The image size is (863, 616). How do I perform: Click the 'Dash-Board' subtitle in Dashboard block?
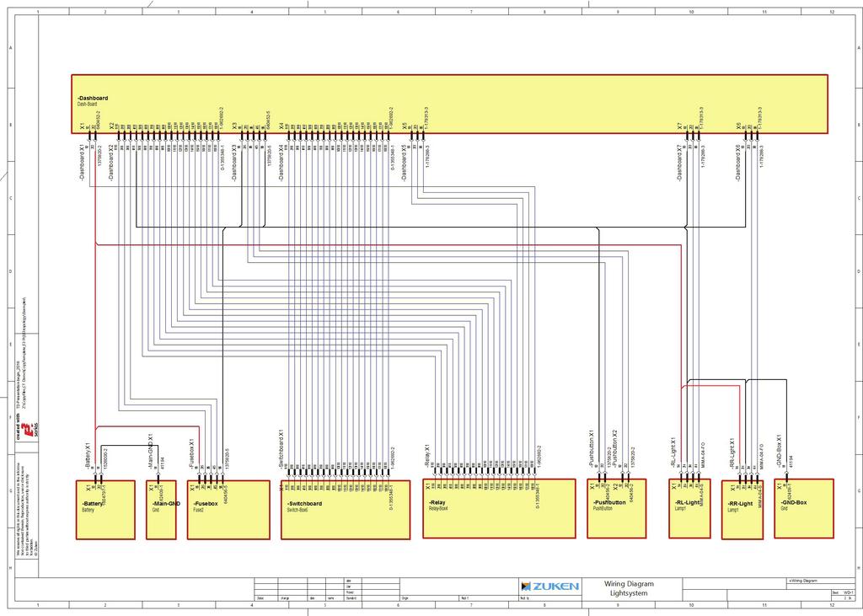click(x=87, y=104)
